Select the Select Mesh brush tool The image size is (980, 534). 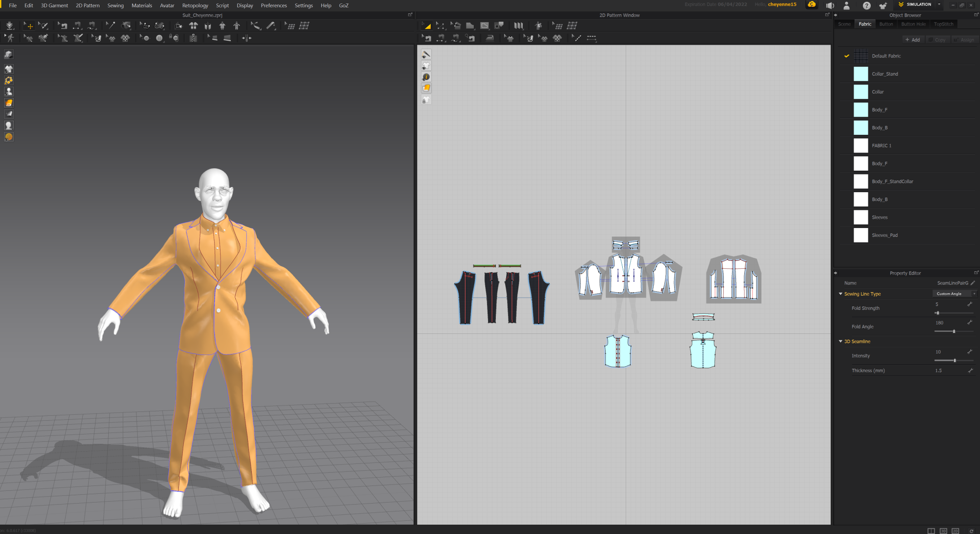coord(44,25)
